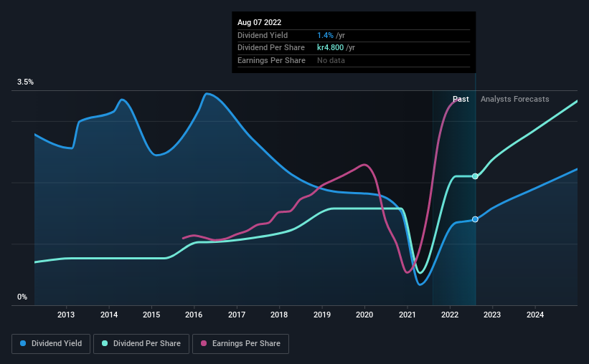The image size is (589, 364).
Task: Select the teal dividend per share data point
Action: [475, 176]
